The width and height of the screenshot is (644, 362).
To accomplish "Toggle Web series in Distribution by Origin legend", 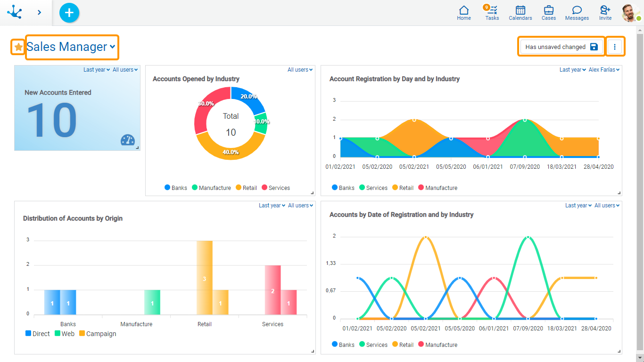I will pos(64,334).
